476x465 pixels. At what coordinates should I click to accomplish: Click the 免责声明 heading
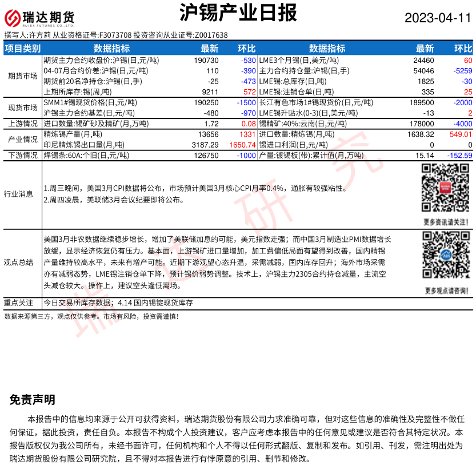point(33,399)
